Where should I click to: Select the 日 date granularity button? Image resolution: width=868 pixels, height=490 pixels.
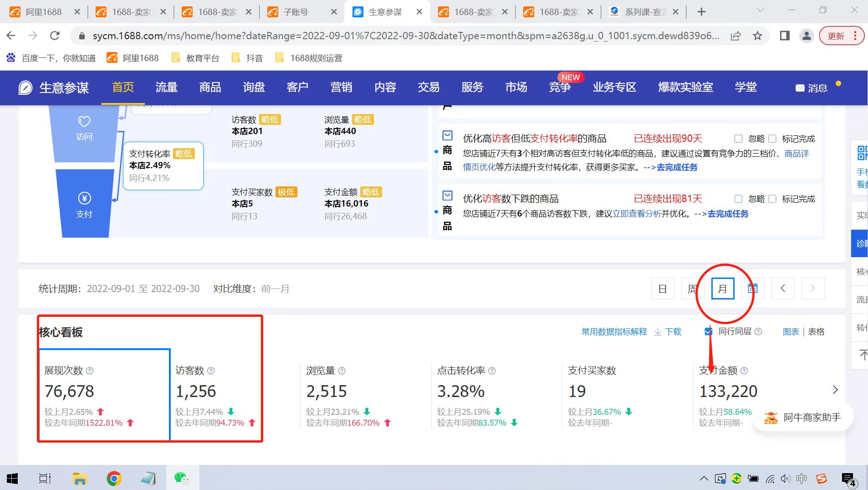tap(663, 289)
